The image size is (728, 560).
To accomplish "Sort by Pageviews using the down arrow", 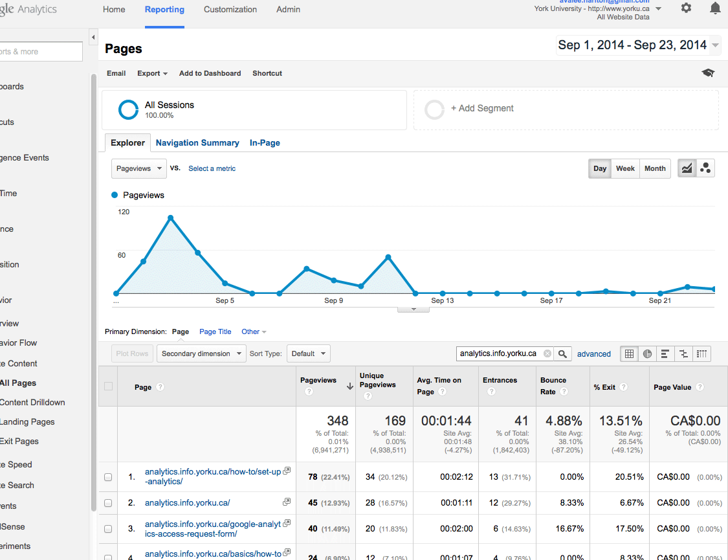I will click(350, 386).
